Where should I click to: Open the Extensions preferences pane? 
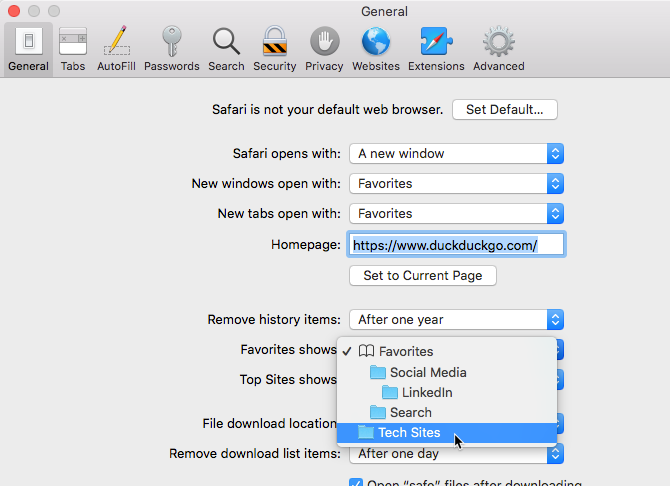pos(436,49)
